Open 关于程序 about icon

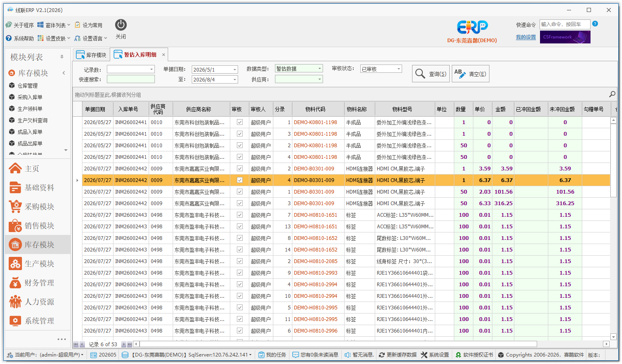coord(9,25)
